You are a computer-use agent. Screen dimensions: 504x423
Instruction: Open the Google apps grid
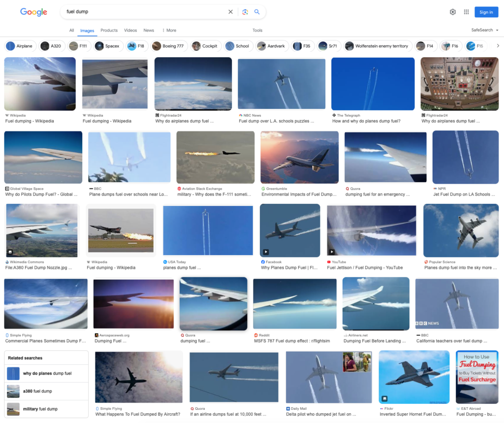tap(466, 12)
